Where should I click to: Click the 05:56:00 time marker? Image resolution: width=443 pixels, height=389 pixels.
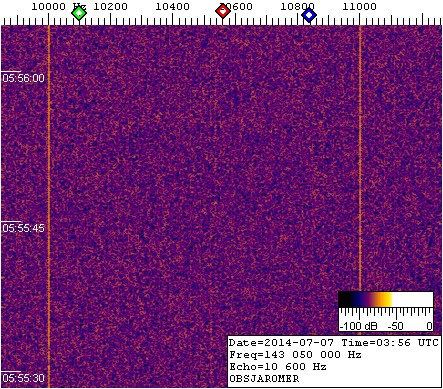(x=23, y=78)
